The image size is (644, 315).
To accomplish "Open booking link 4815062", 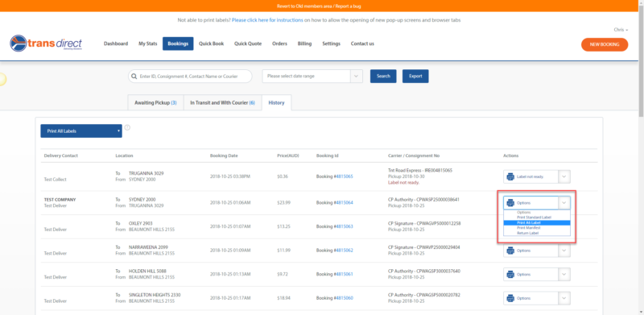I will pos(345,251).
